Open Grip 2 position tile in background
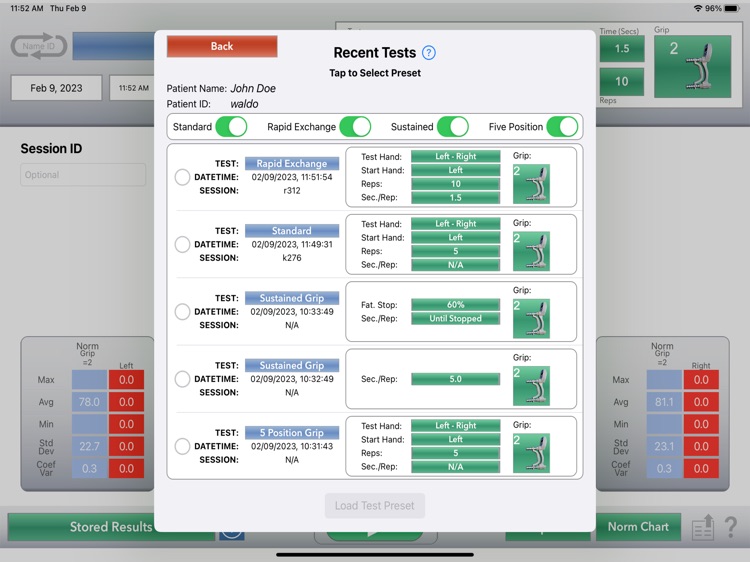The width and height of the screenshot is (750, 562). click(x=692, y=66)
